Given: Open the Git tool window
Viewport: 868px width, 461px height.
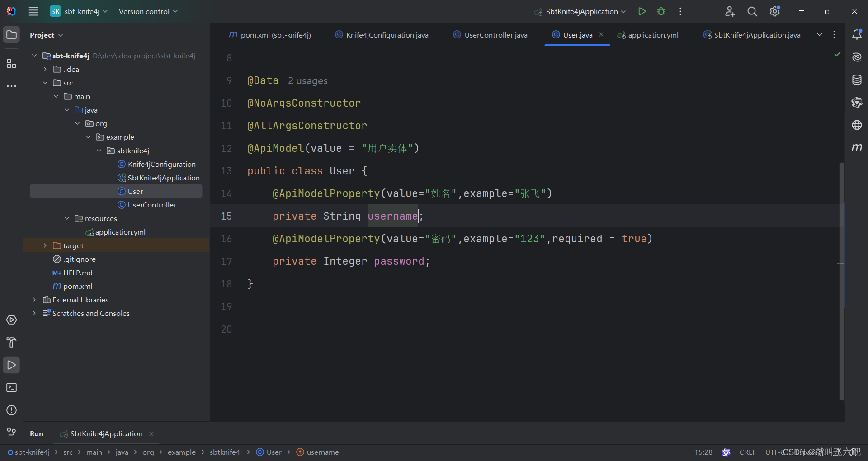Looking at the screenshot, I should 11,433.
